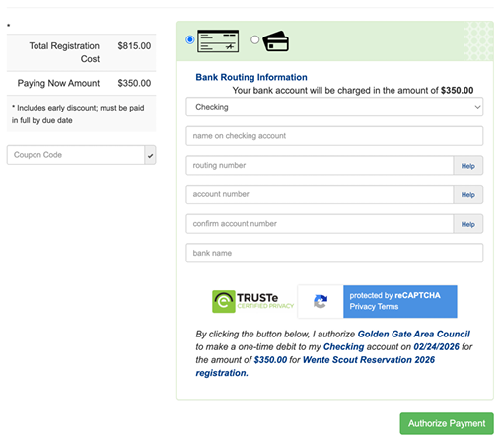Select the check payment icon
This screenshot has height=448, width=500.
point(218,41)
